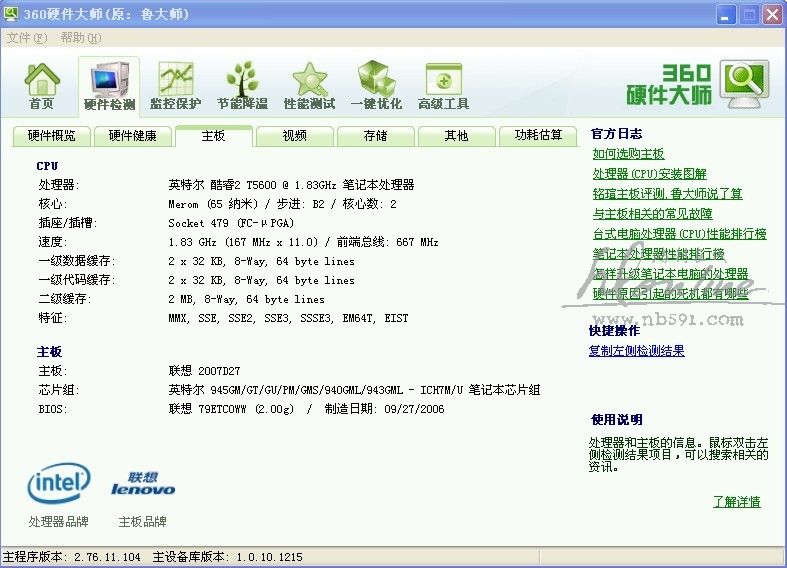Viewport: 787px width, 568px height.
Task: Click 一级数据缓存 row value
Action: coord(261,261)
